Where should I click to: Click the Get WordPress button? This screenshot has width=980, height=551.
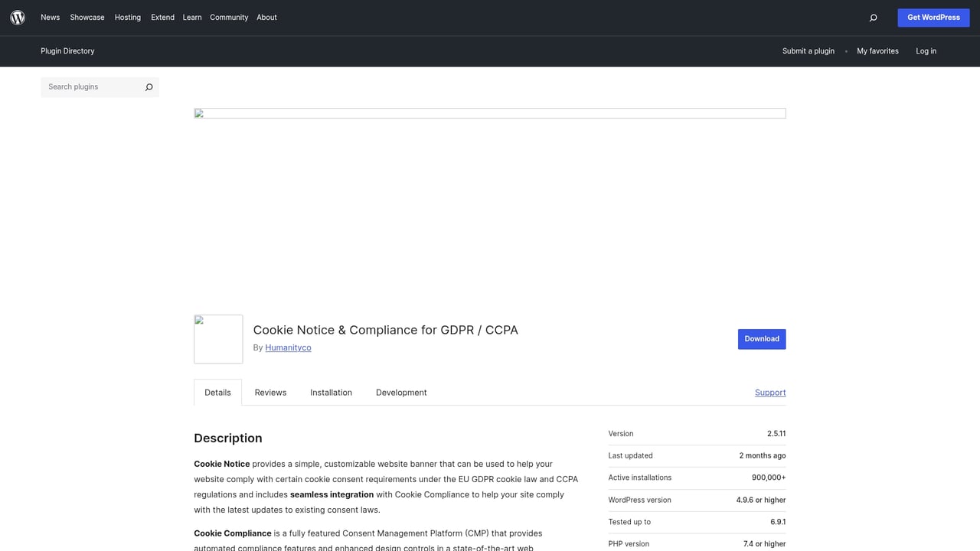coord(933,17)
